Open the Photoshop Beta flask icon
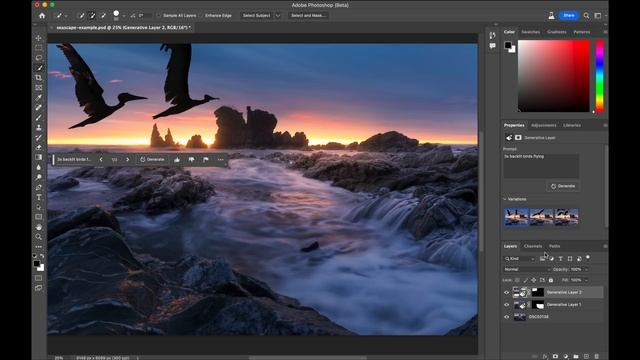The height and width of the screenshot is (360, 640). (551, 16)
